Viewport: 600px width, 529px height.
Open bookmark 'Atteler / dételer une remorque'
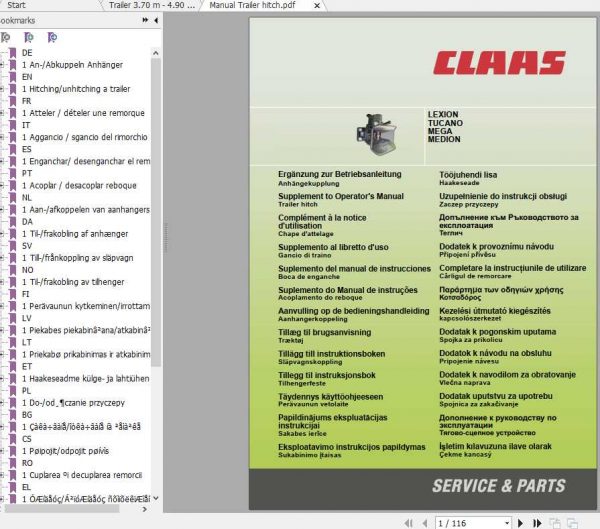[x=83, y=113]
